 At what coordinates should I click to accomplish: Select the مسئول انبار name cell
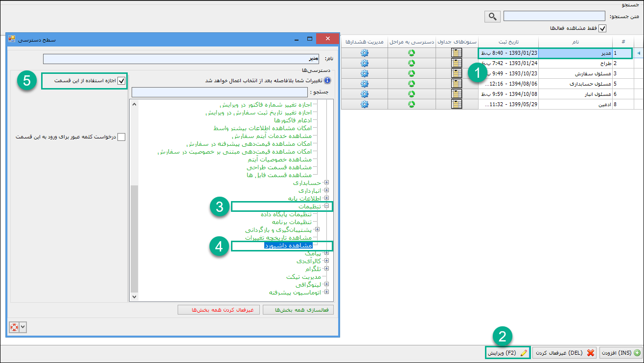click(x=575, y=94)
